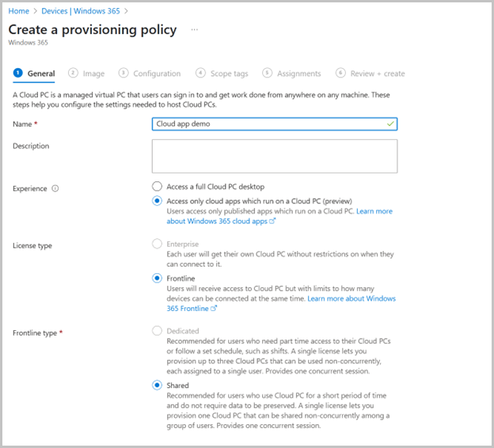
Task: Click into the Description text box
Action: coord(274,156)
